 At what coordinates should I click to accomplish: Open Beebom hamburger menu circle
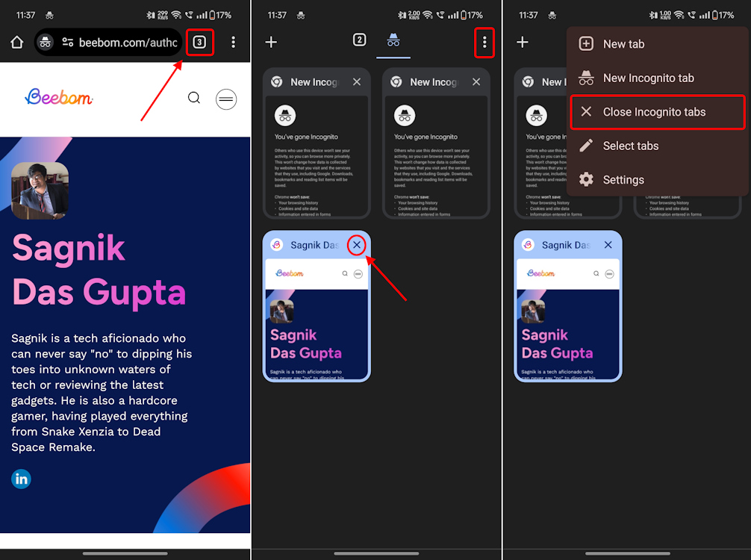click(226, 99)
